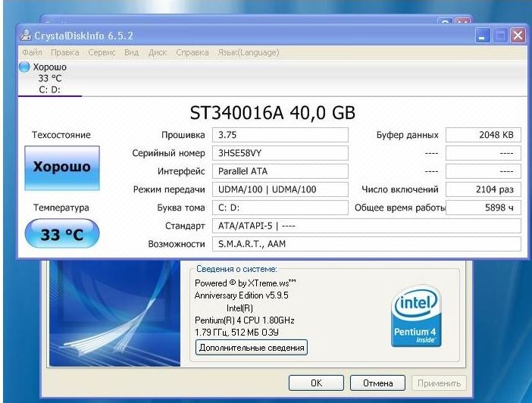532x403 pixels.
Task: Click the Буфер данных label
Action: pyautogui.click(x=408, y=135)
